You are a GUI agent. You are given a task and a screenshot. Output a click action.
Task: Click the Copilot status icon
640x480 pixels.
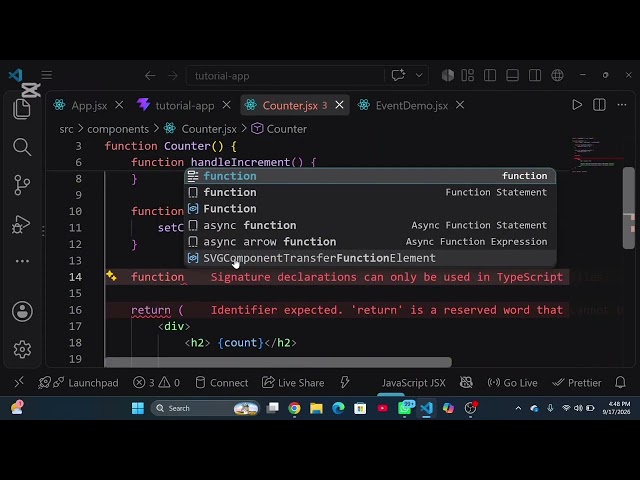466,382
